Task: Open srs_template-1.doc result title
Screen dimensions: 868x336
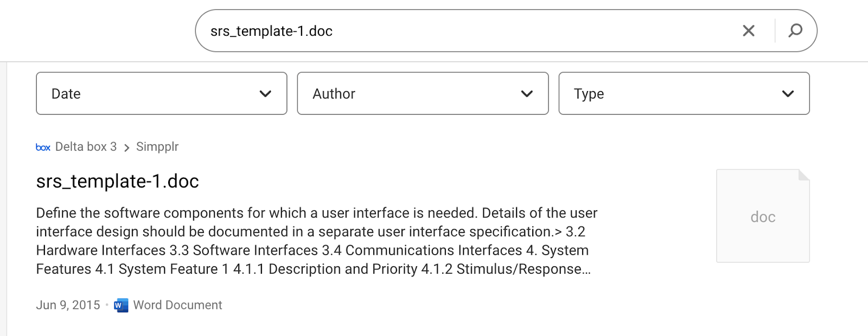Action: (x=117, y=181)
